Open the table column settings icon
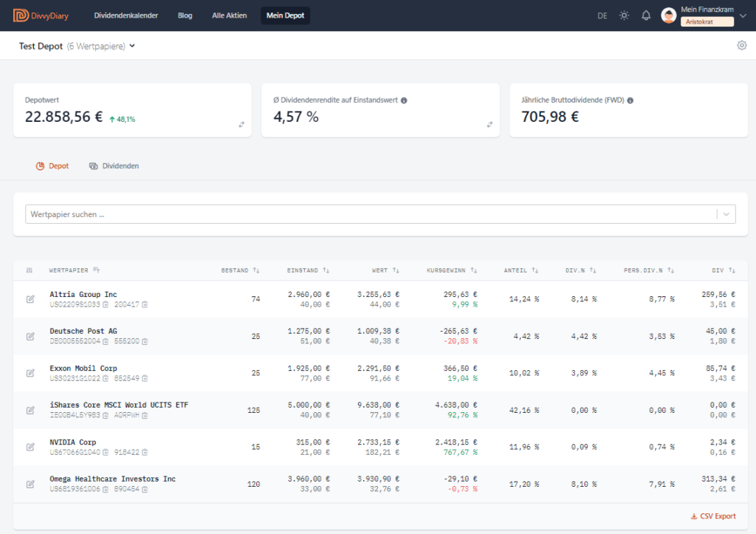 pos(30,270)
